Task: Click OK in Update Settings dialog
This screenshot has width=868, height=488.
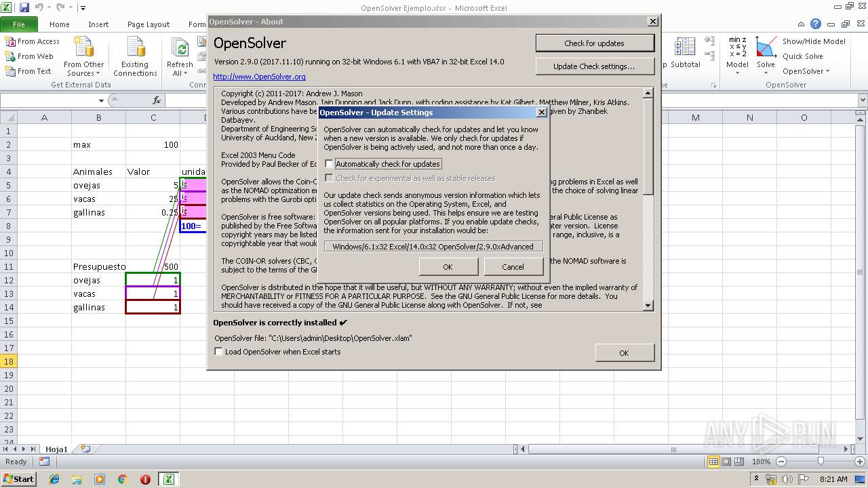Action: tap(448, 267)
